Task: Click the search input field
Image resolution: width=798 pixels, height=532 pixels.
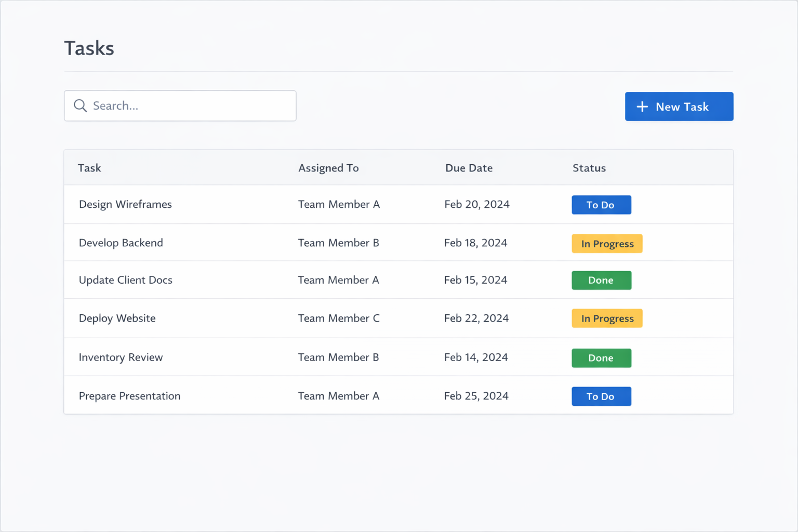Action: tap(180, 105)
